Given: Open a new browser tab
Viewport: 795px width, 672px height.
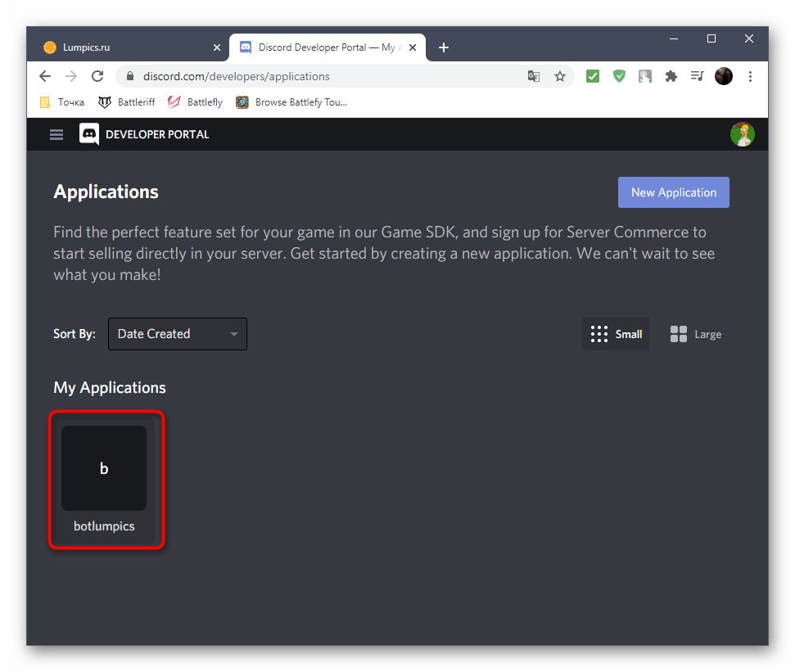Looking at the screenshot, I should click(444, 47).
